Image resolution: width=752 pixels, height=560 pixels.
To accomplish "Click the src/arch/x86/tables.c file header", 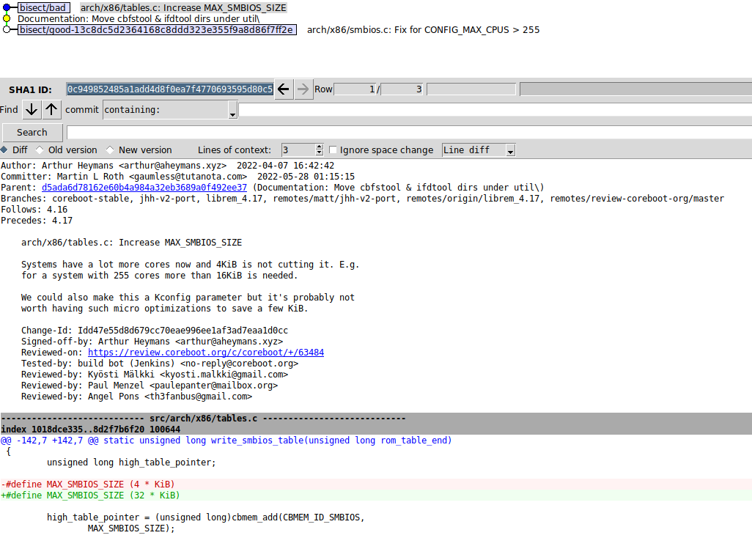I will (x=376, y=419).
